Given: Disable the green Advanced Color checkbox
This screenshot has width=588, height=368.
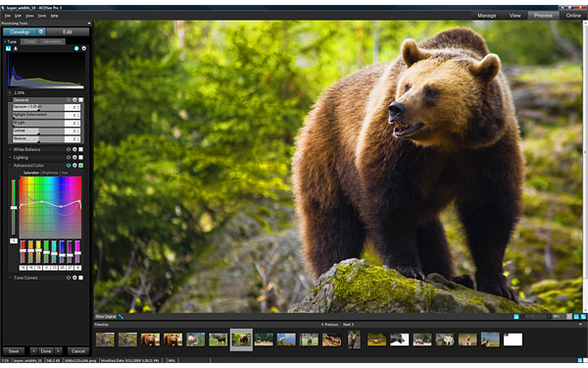Looking at the screenshot, I should 80,165.
